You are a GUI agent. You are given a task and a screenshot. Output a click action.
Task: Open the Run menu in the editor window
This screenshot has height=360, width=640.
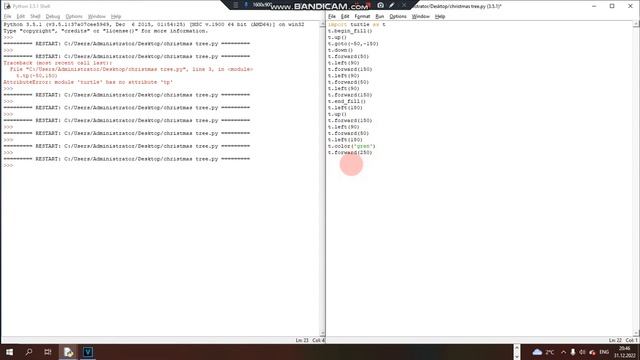coord(380,16)
